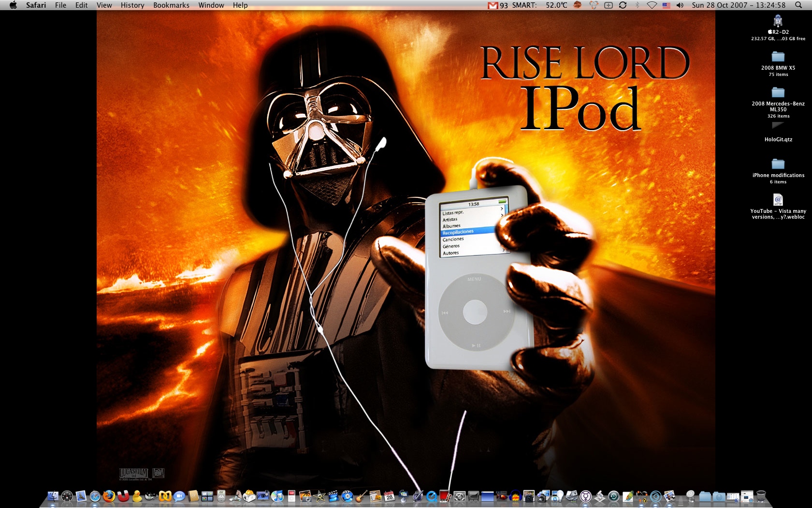Open Photo Booth red curtain icon
The height and width of the screenshot is (508, 812).
[446, 496]
